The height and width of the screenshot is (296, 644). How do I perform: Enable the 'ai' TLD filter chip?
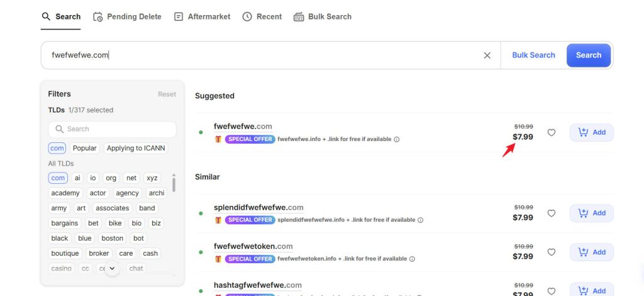pos(77,178)
